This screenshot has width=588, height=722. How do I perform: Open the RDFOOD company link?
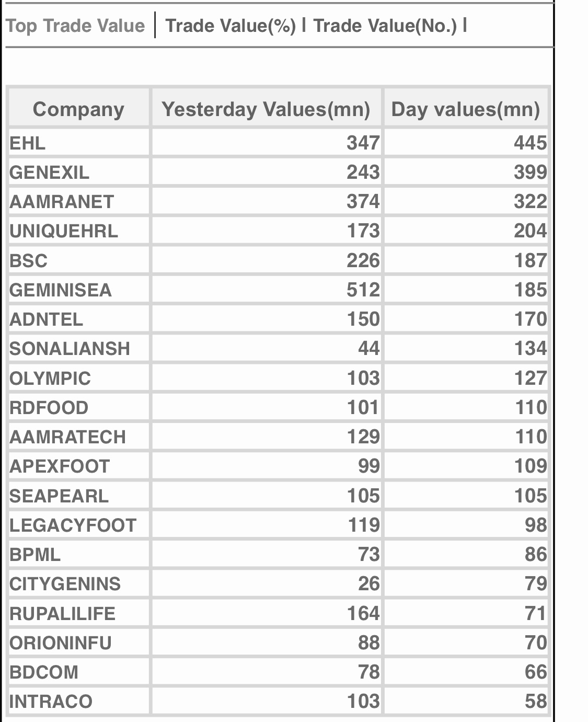point(49,407)
